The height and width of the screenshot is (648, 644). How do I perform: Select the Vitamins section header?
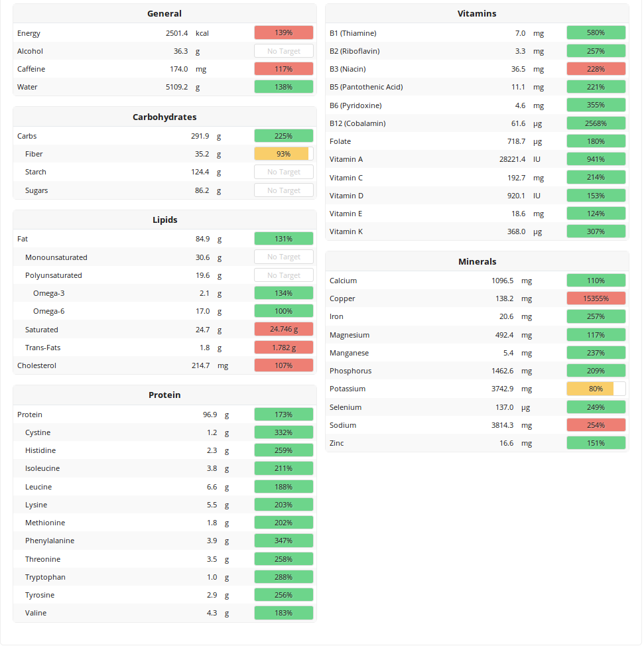coord(477,14)
